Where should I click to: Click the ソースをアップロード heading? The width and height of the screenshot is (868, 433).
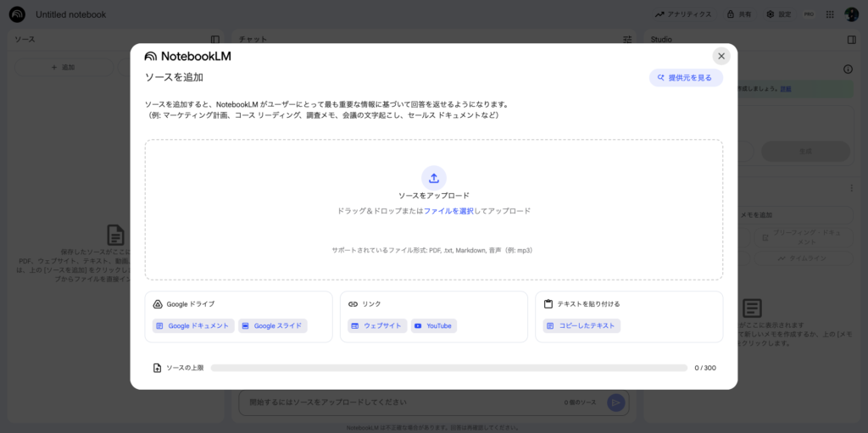coord(434,196)
